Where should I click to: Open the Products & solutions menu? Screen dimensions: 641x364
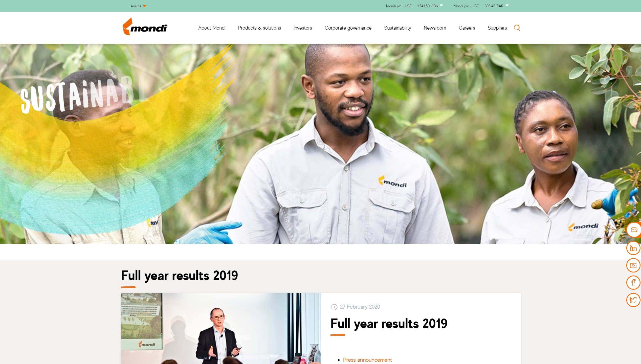point(259,28)
